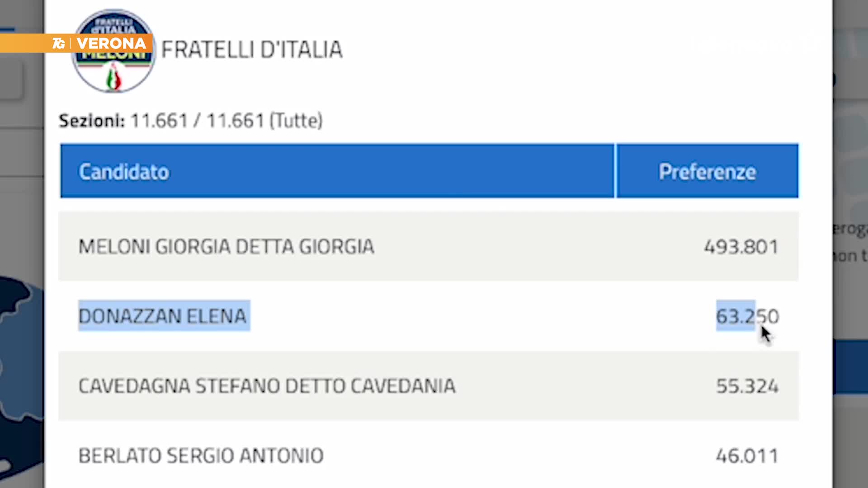Image resolution: width=868 pixels, height=488 pixels.
Task: Click the TG logo in orange banner
Action: [x=58, y=43]
